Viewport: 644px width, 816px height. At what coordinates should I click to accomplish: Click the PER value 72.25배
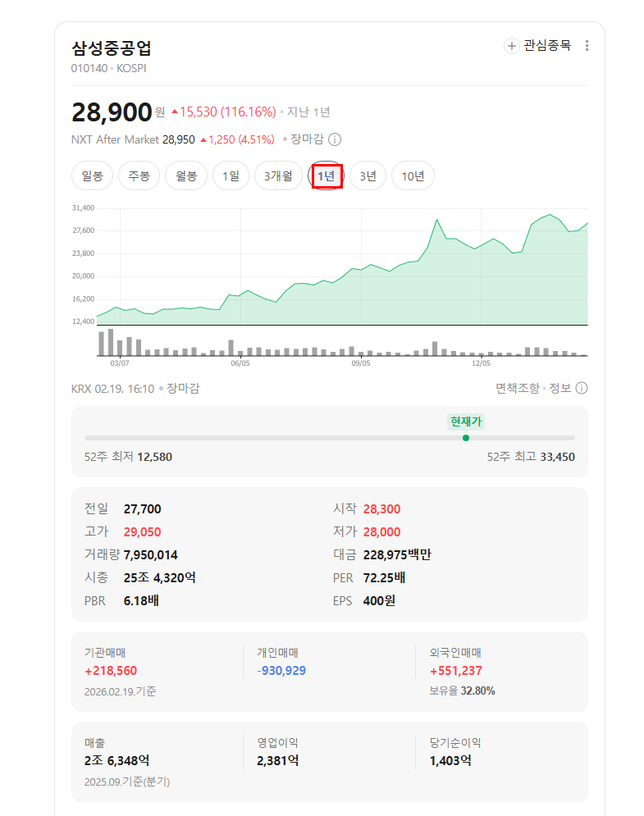click(x=384, y=577)
